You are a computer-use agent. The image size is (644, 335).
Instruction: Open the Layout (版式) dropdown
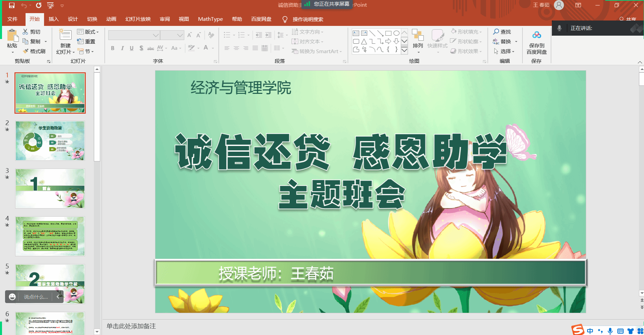click(88, 32)
